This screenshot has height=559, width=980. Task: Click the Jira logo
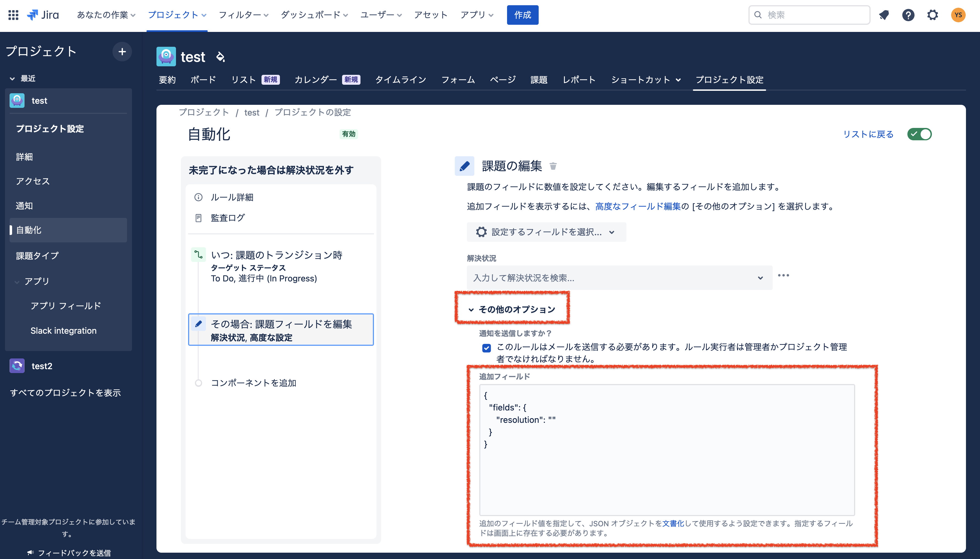(x=43, y=15)
